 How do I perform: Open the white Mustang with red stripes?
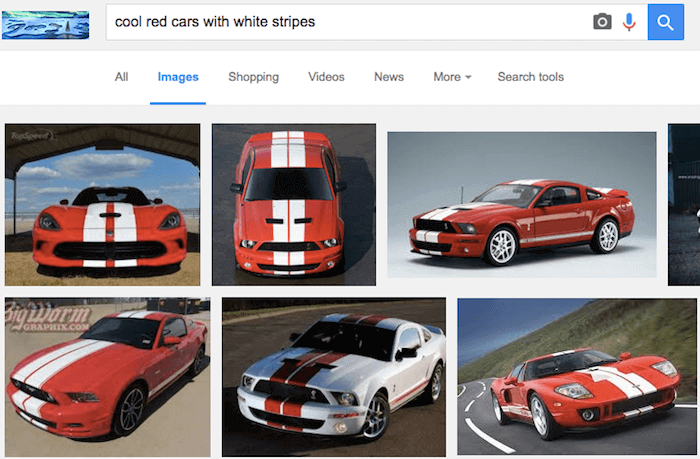pyautogui.click(x=334, y=377)
